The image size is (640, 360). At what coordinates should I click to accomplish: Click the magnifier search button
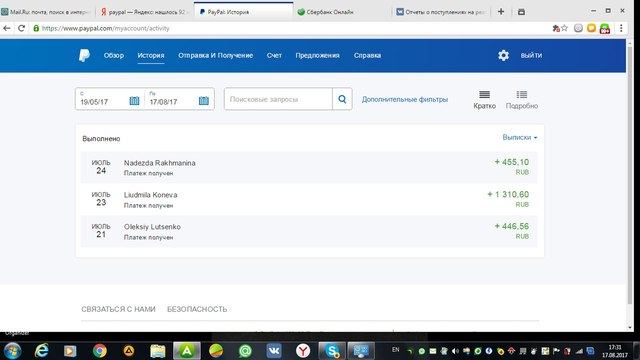[342, 99]
